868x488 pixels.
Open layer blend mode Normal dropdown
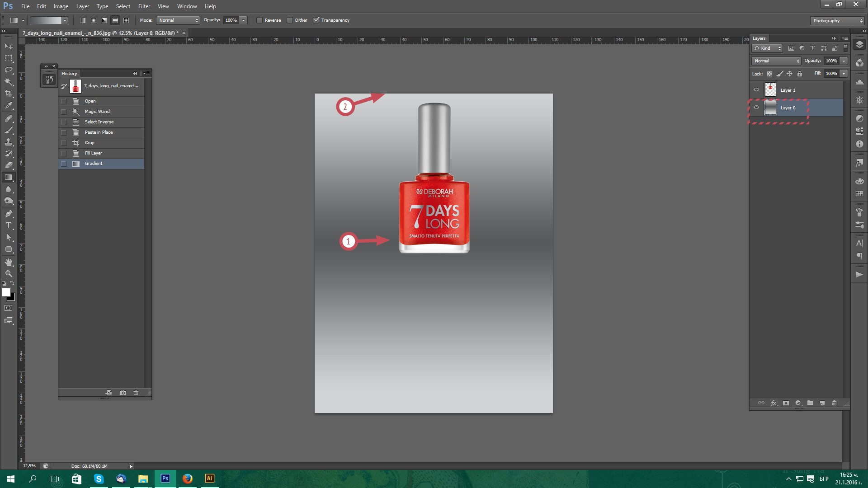click(776, 61)
